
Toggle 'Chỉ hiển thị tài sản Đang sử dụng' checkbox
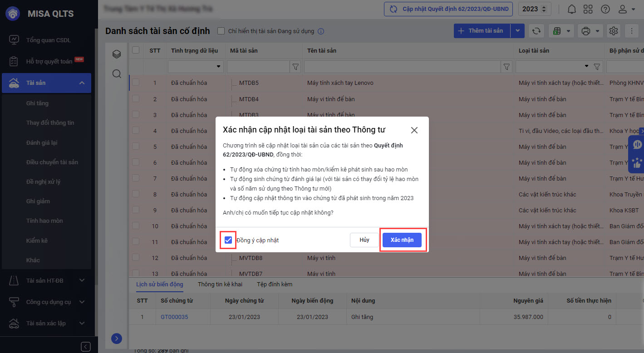pos(221,31)
